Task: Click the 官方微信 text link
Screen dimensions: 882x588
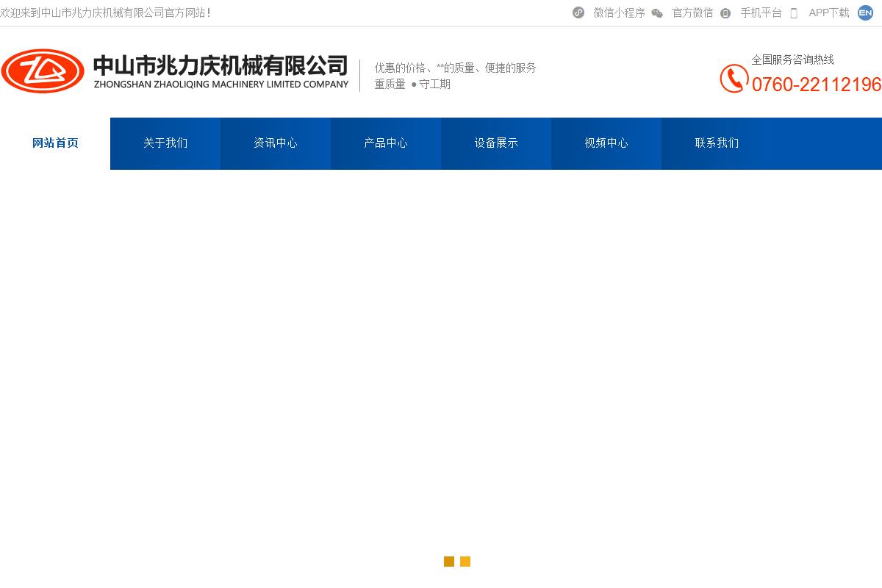Action: pos(692,12)
